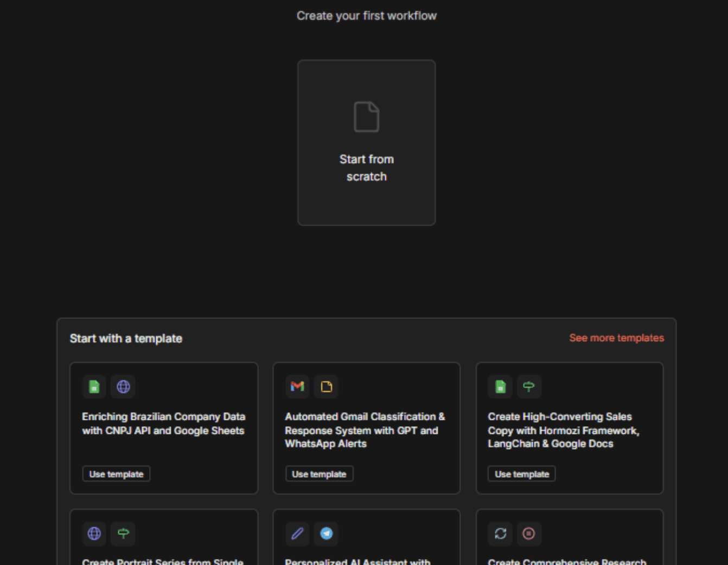Click the purple pencil icon on the Personalized AI Assistant card
Image resolution: width=728 pixels, height=565 pixels.
[x=297, y=534]
